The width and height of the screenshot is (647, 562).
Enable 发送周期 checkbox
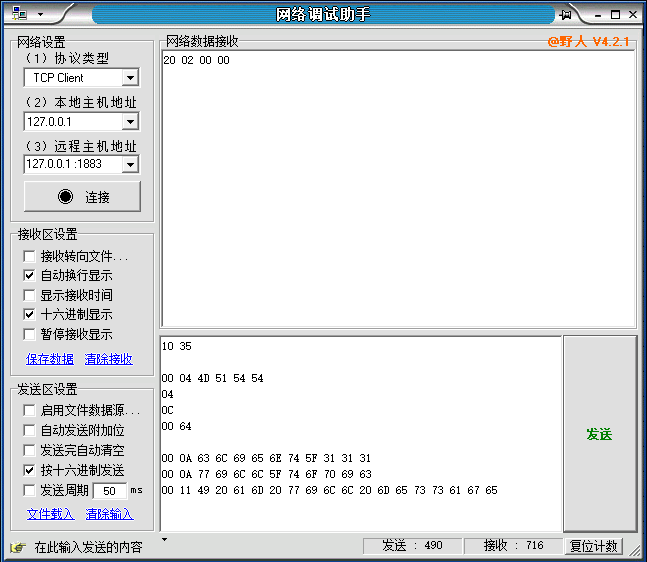(29, 490)
